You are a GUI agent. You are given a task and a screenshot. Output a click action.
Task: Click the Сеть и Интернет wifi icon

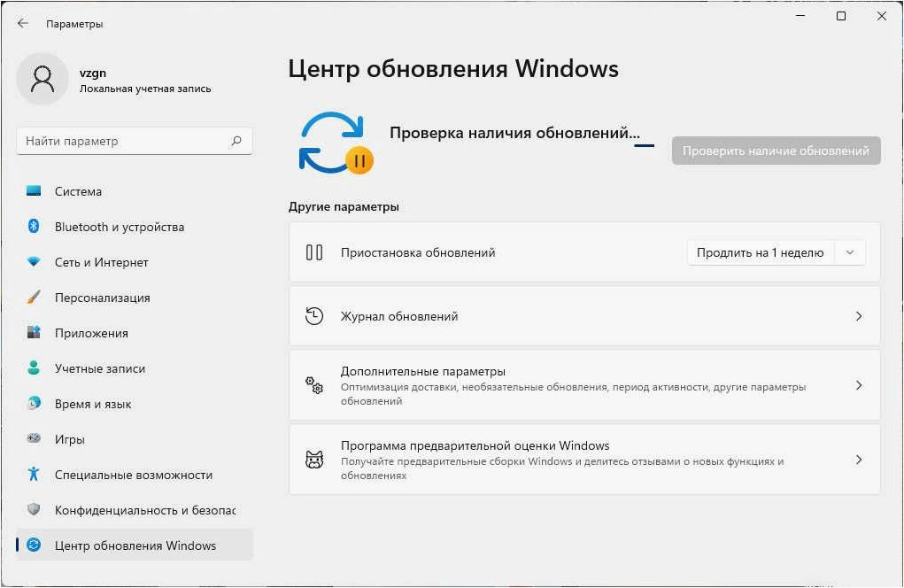pyautogui.click(x=34, y=262)
